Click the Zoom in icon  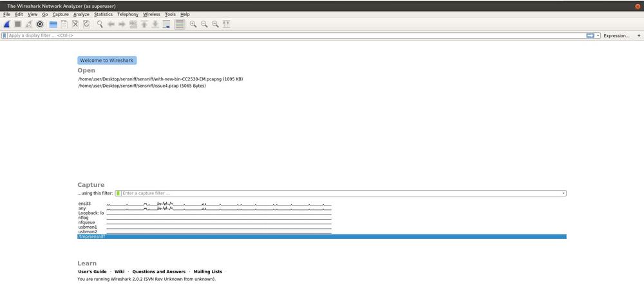(x=193, y=24)
